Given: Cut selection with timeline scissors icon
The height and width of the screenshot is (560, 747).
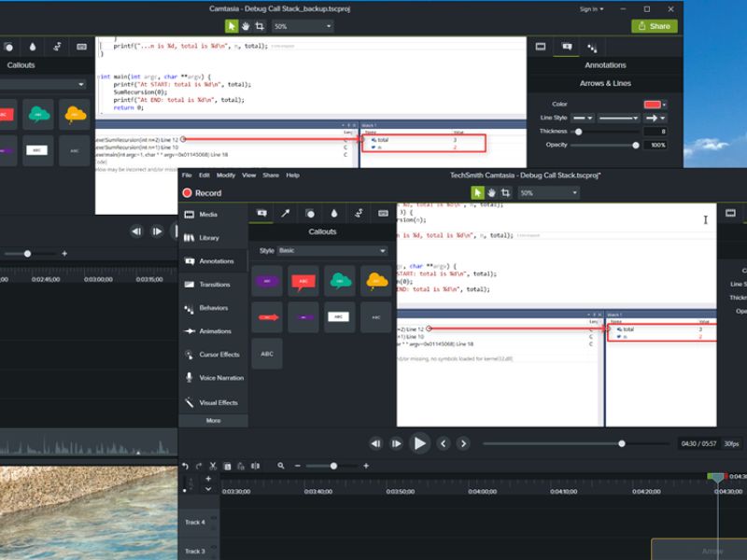Looking at the screenshot, I should pyautogui.click(x=213, y=466).
